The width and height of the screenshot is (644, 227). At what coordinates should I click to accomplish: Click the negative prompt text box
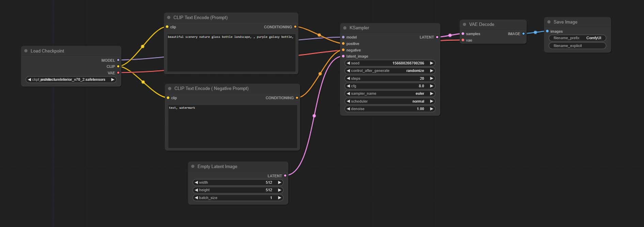[233, 126]
